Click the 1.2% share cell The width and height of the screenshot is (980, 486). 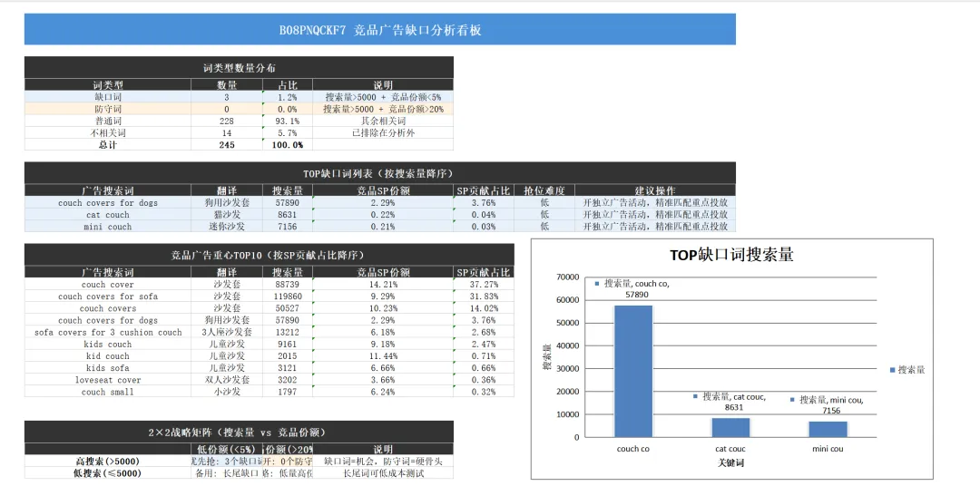click(x=288, y=97)
